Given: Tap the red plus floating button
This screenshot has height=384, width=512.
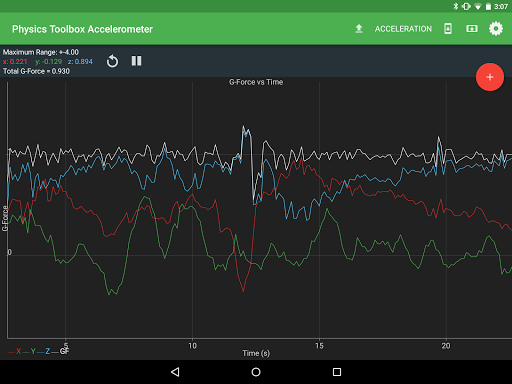Looking at the screenshot, I should click(x=490, y=77).
